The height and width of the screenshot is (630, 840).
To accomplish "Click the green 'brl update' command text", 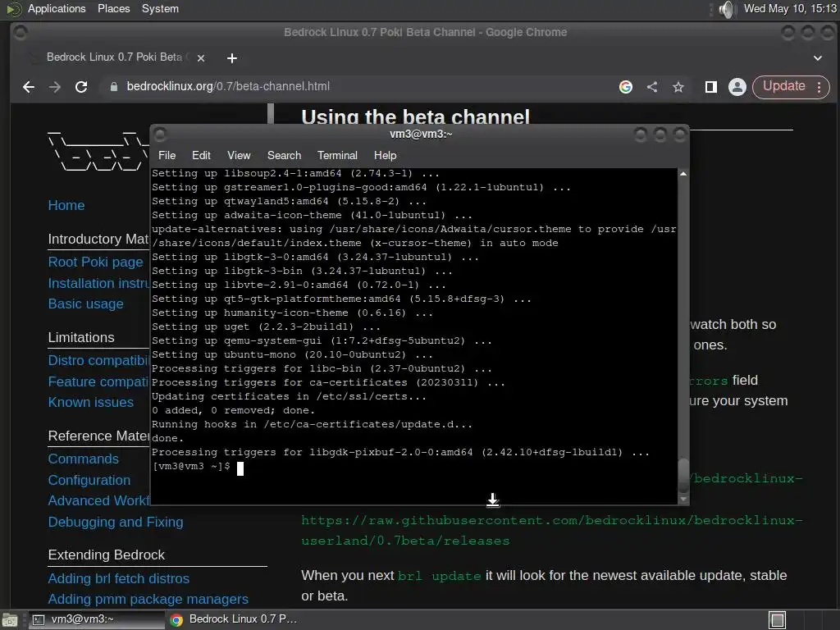I will (440, 576).
